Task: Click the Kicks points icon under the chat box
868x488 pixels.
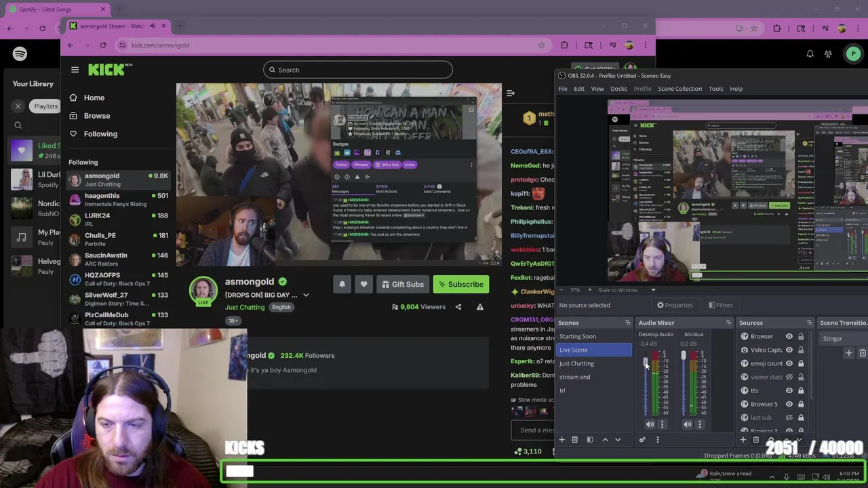Action: click(x=518, y=451)
